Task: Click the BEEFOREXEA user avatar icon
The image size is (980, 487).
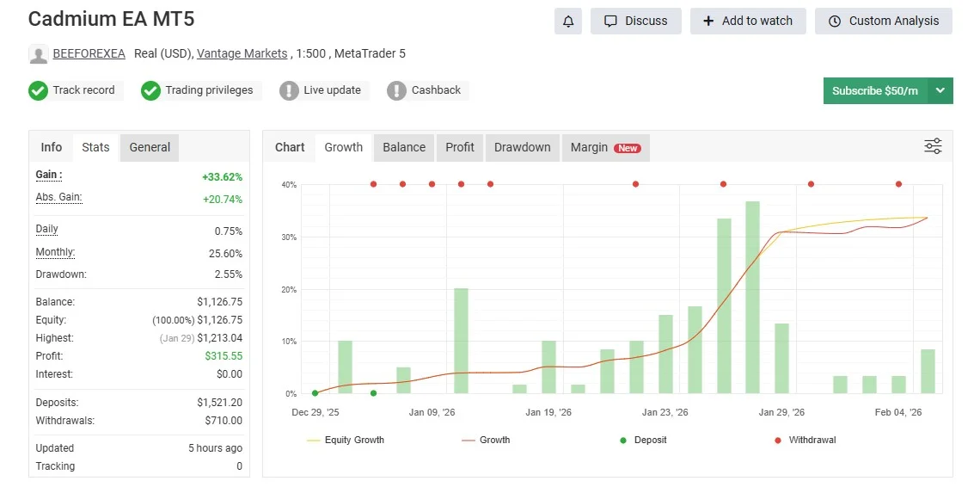Action: coord(39,54)
